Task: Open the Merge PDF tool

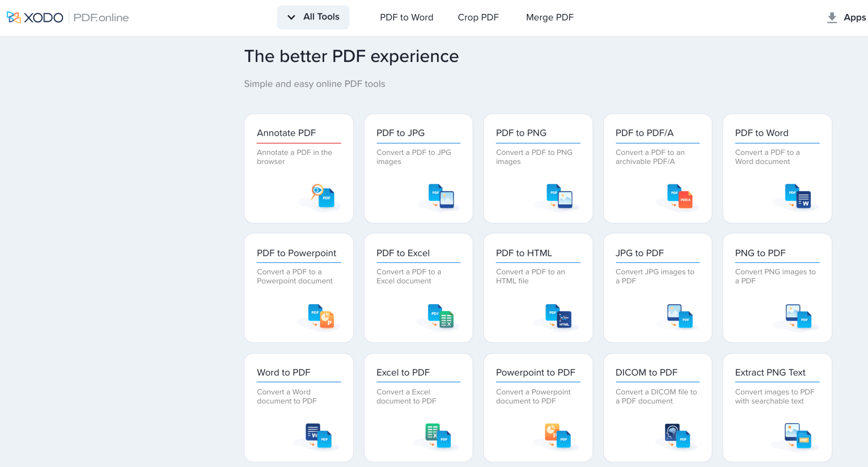Action: 549,17
